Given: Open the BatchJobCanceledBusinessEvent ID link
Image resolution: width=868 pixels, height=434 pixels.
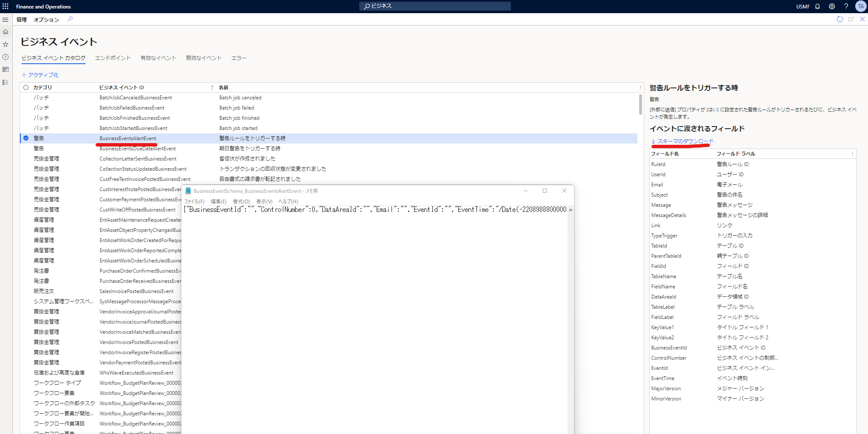Looking at the screenshot, I should click(135, 98).
